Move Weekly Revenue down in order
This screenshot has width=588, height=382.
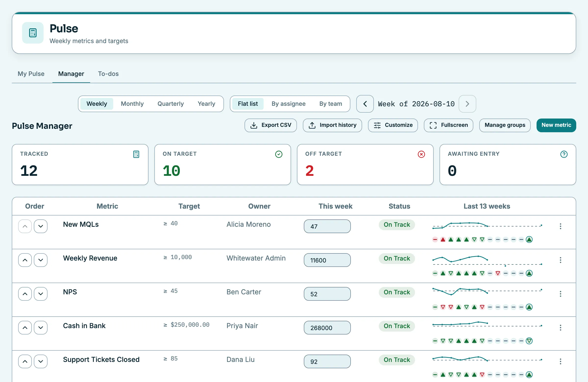pos(41,260)
